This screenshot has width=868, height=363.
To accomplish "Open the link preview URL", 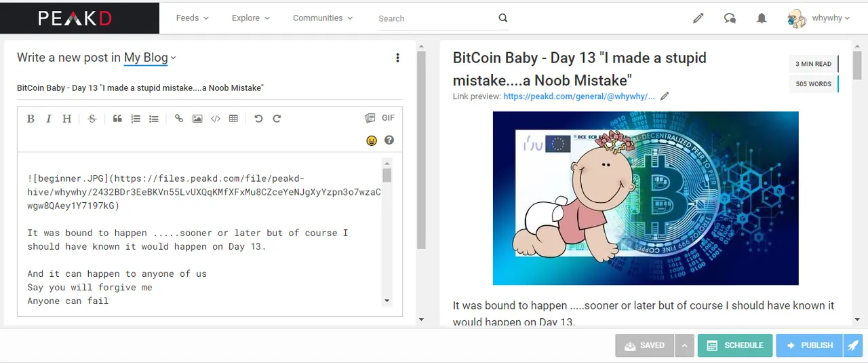I will [x=579, y=96].
